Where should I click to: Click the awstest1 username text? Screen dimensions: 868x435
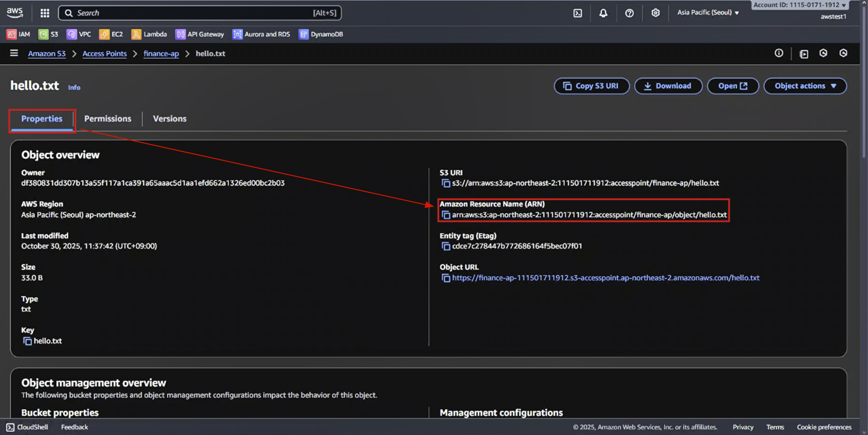[834, 17]
